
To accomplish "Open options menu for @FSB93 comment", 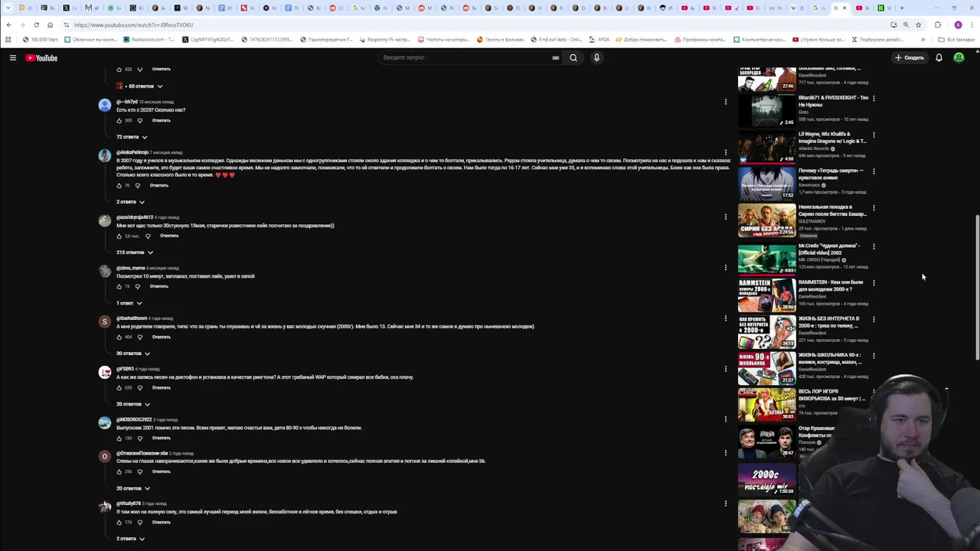I will pyautogui.click(x=725, y=369).
